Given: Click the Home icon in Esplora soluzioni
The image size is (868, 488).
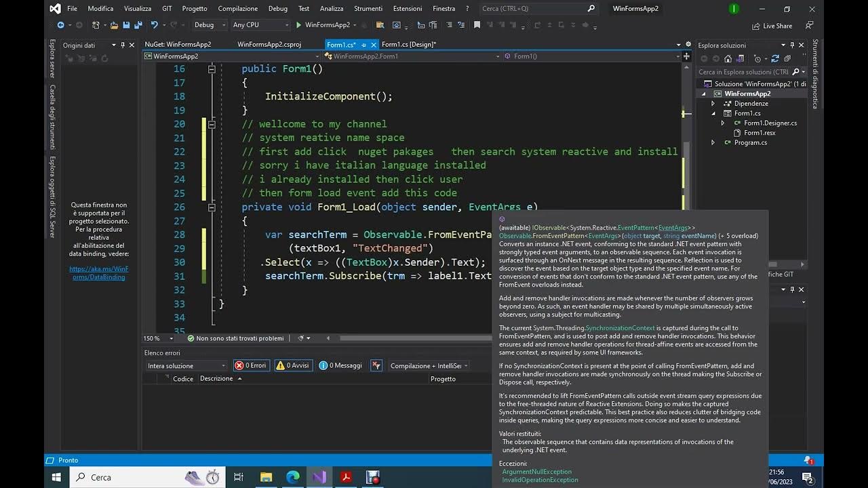Looking at the screenshot, I should pos(728,58).
